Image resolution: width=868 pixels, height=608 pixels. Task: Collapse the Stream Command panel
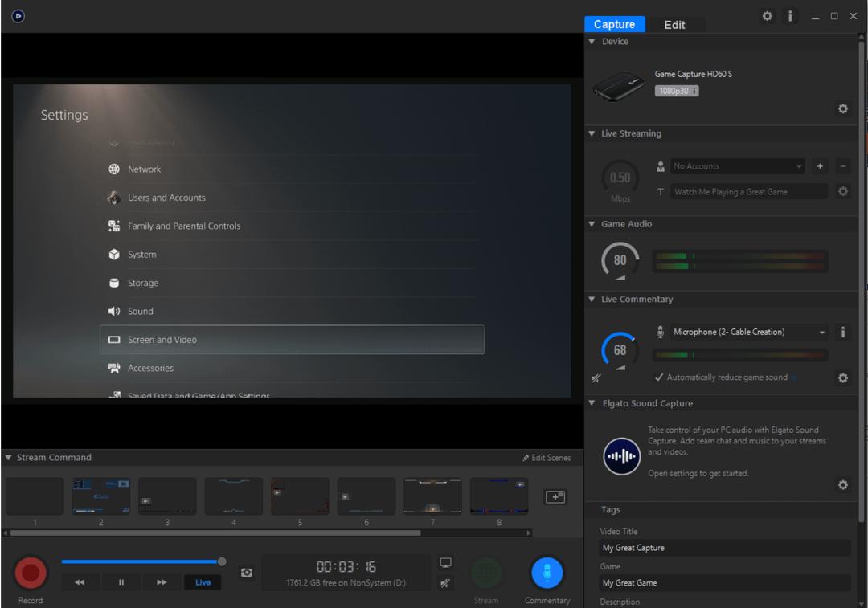pyautogui.click(x=8, y=458)
